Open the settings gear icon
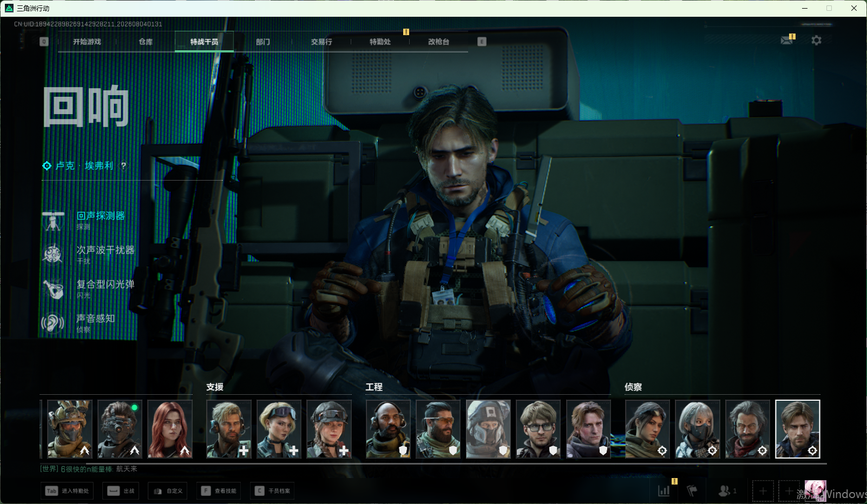 (816, 40)
